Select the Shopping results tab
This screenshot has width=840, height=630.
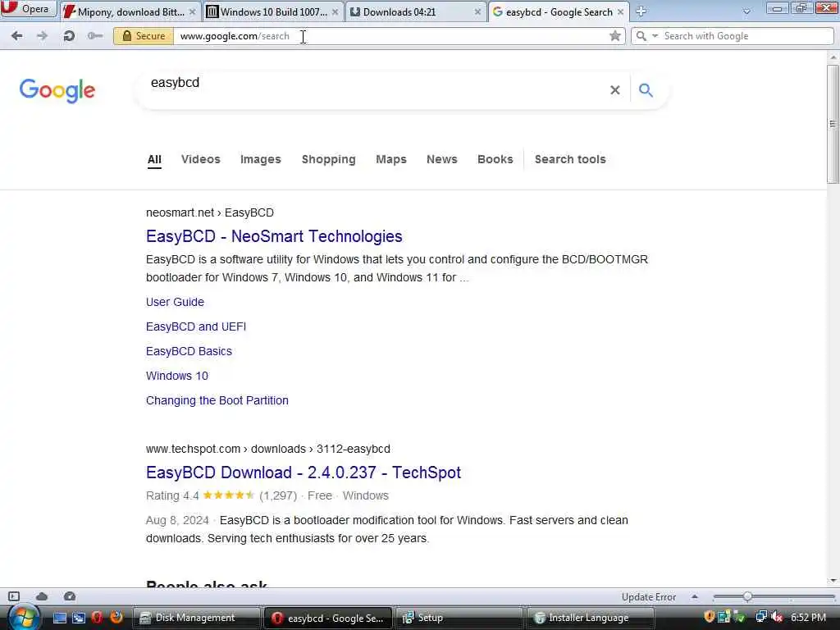(328, 159)
